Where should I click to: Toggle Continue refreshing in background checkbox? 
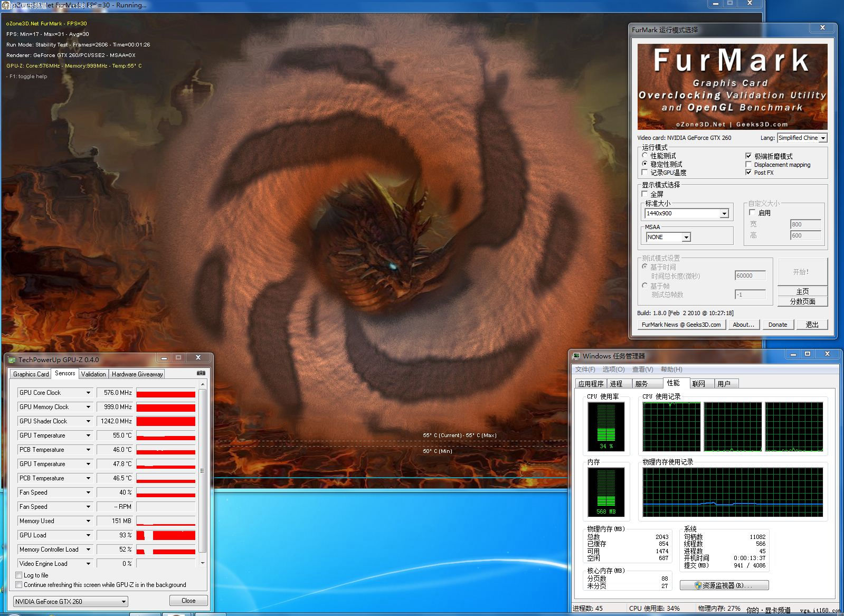19,585
